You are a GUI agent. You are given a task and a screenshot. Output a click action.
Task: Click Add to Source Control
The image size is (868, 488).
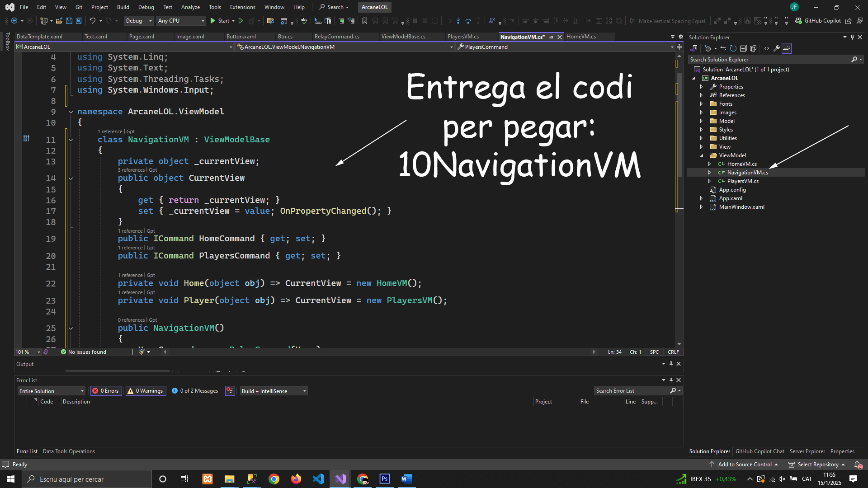(x=744, y=465)
